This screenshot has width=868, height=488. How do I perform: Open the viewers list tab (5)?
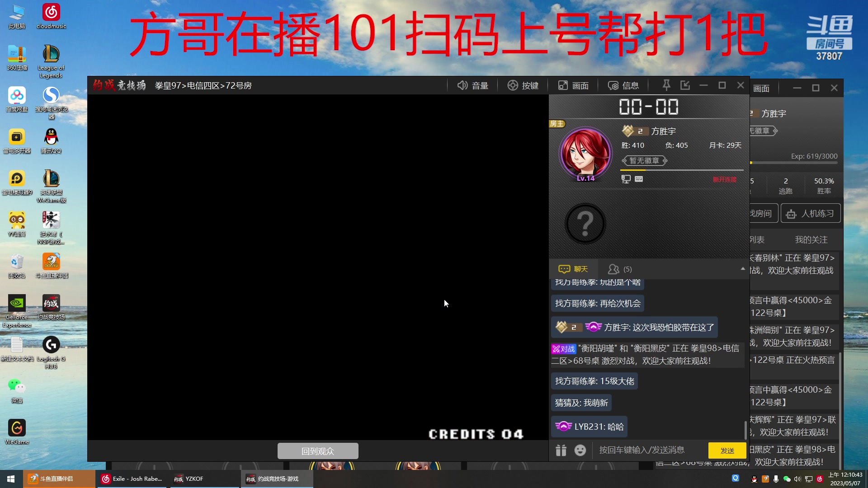pyautogui.click(x=620, y=269)
